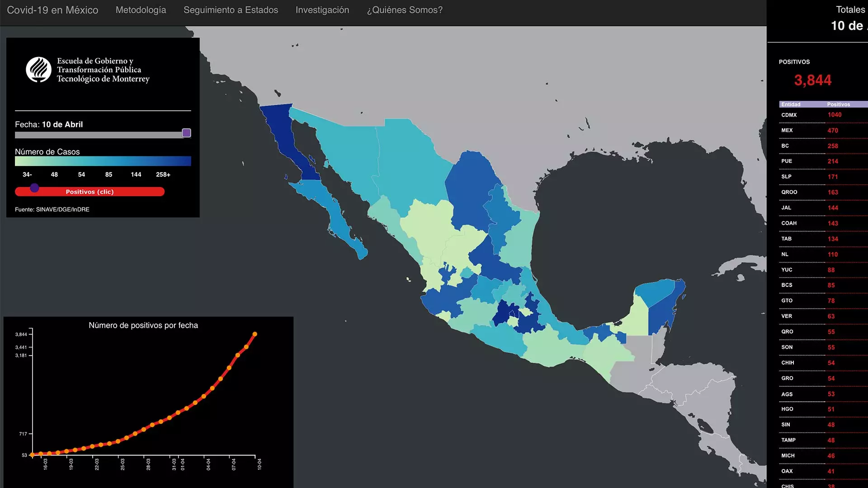Select the JAL row in the table

click(824, 208)
